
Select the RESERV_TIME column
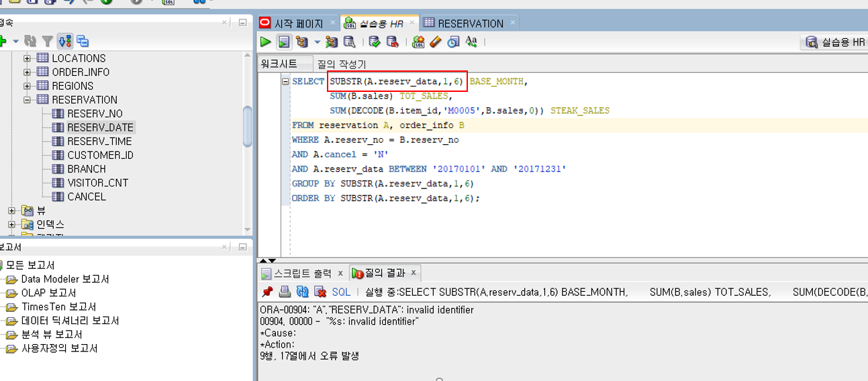pos(99,141)
